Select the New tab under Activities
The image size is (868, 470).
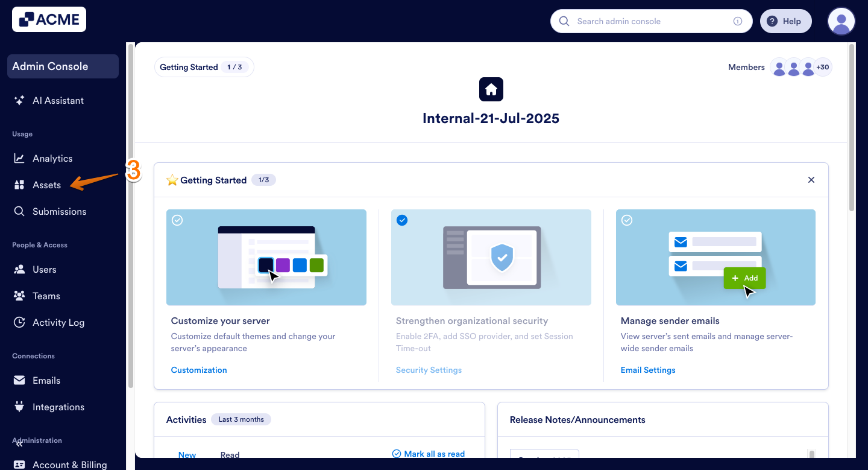click(187, 454)
